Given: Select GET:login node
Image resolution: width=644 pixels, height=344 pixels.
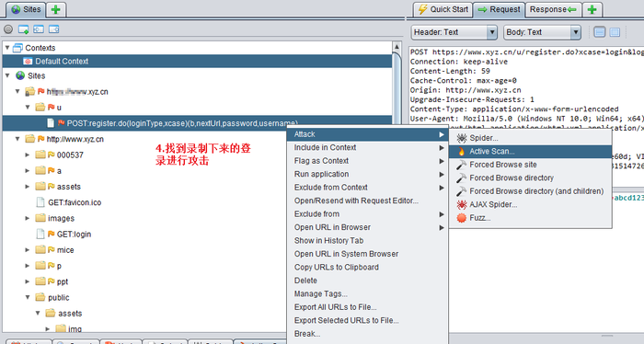Looking at the screenshot, I should click(74, 234).
